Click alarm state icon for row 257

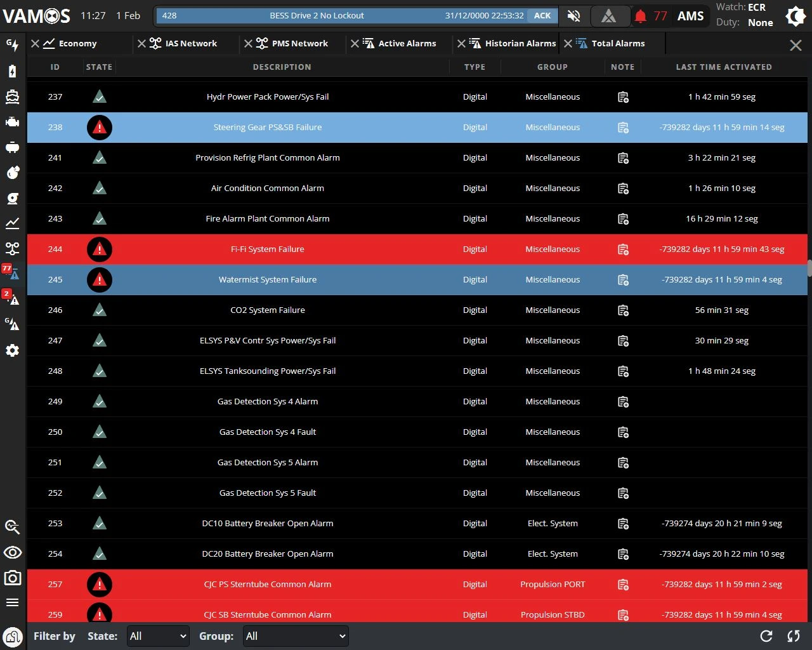click(x=99, y=585)
